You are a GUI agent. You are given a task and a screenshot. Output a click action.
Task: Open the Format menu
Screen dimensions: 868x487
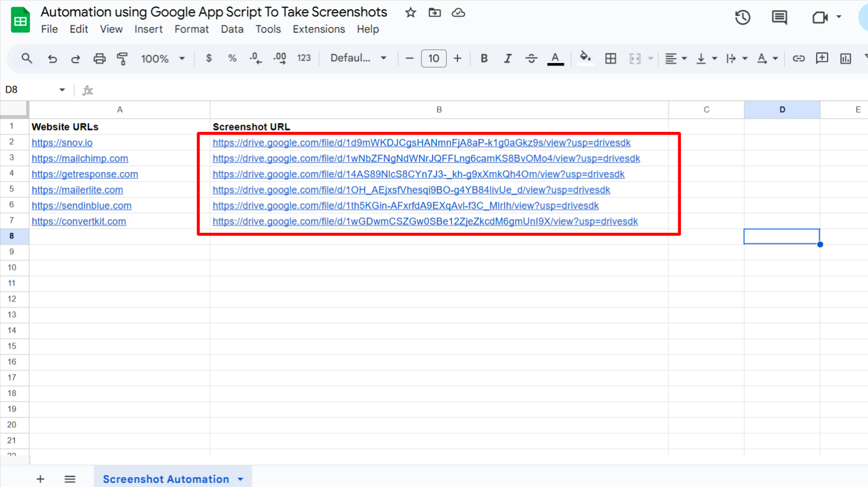point(192,29)
